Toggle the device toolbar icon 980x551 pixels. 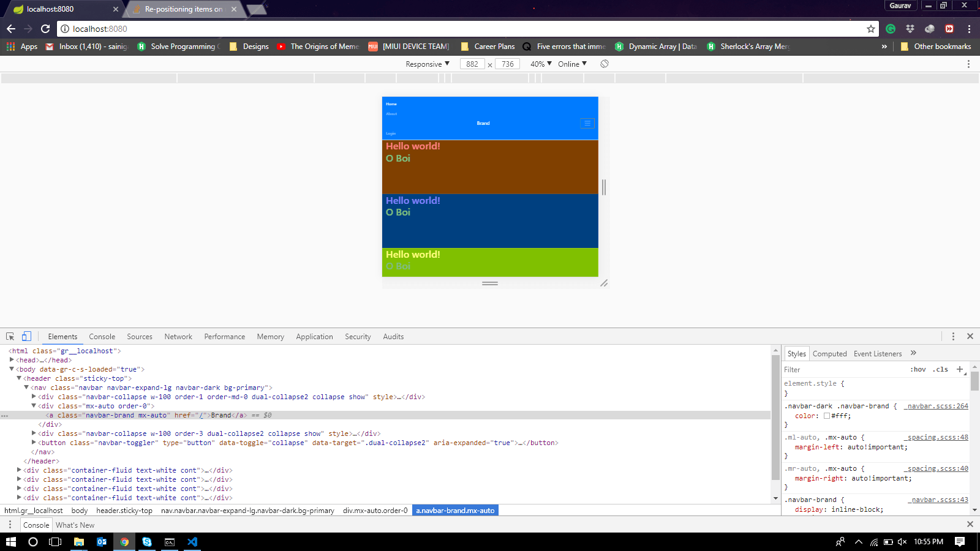tap(26, 336)
